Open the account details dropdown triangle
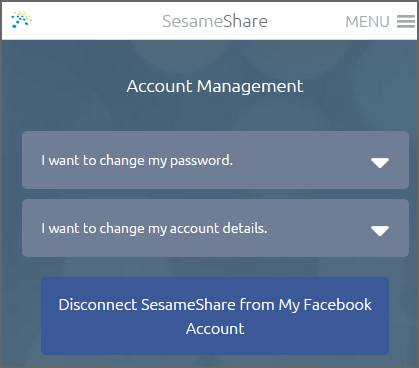 [380, 231]
